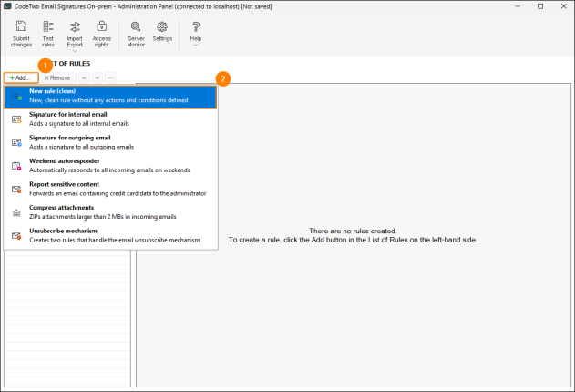Click 'Adds a signature to all internal emails'
Viewport: 575px width, 392px height.
point(79,124)
